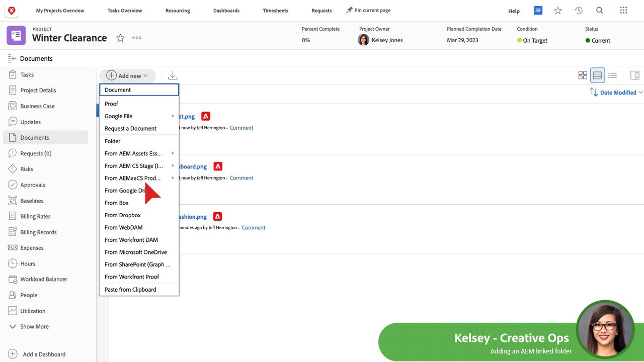644x362 pixels.
Task: Click Comment link under ashion.png
Action: (254, 227)
